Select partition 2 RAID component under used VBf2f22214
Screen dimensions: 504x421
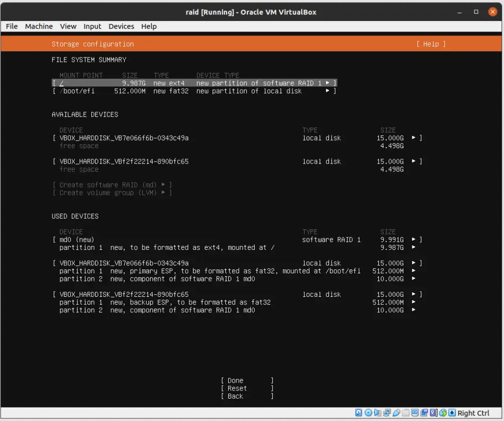[237, 310]
